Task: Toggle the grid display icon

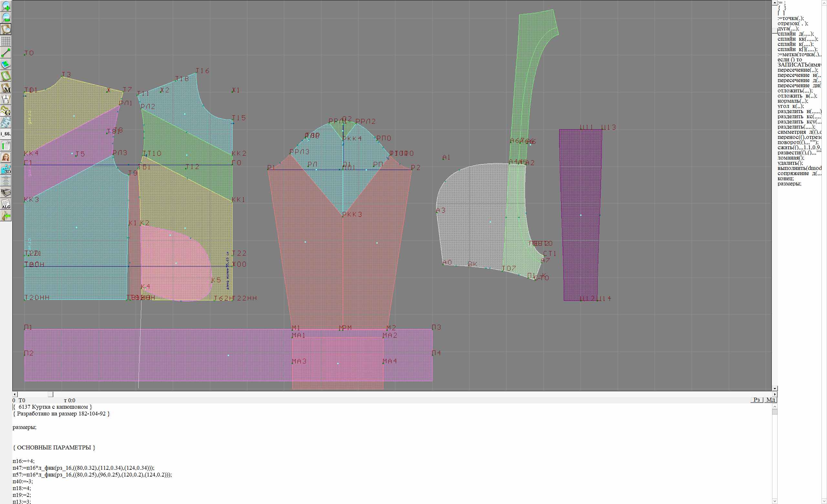Action: pos(6,41)
